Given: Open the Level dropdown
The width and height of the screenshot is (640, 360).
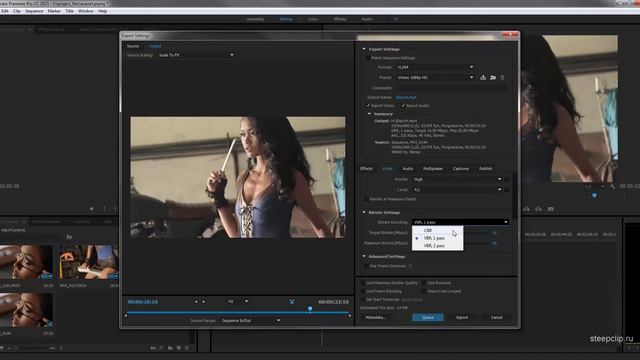Looking at the screenshot, I should point(458,190).
